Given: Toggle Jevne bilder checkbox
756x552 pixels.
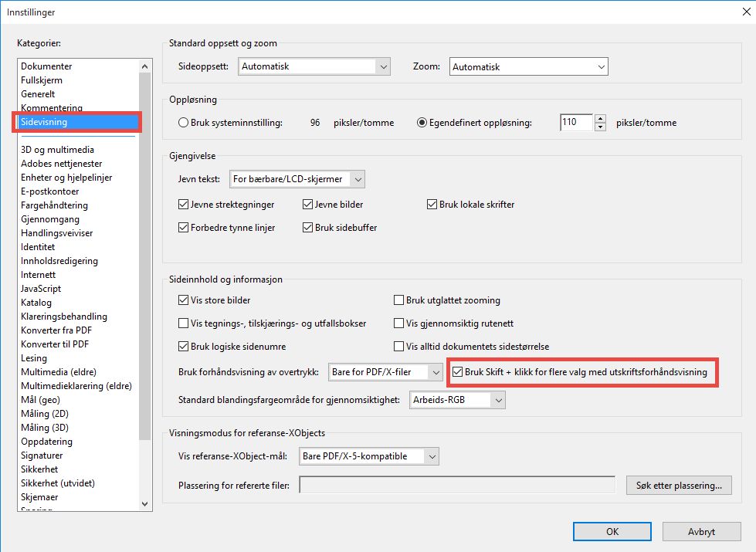Looking at the screenshot, I should [x=307, y=205].
